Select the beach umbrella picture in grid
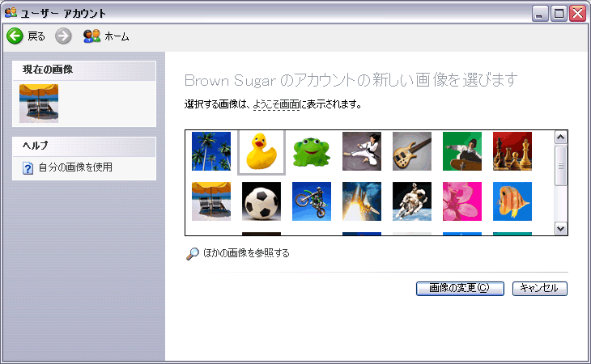 point(211,201)
